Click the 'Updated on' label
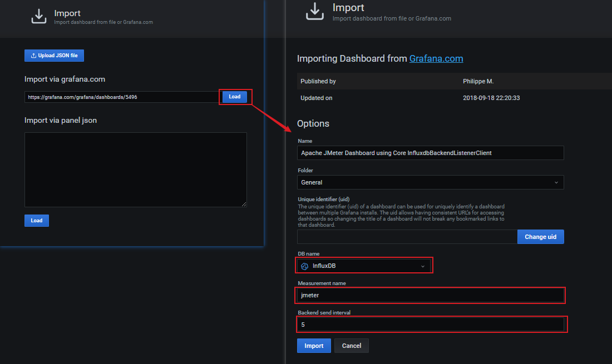612x364 pixels. (316, 98)
